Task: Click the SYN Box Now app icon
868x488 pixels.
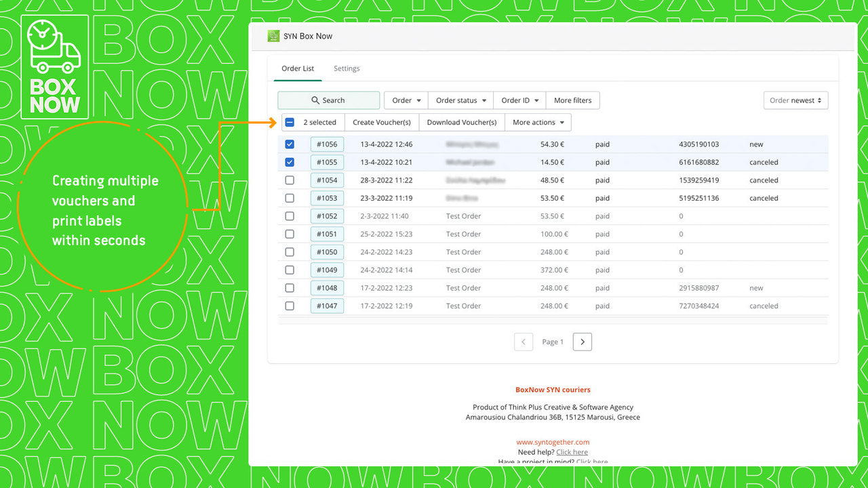Action: [273, 36]
